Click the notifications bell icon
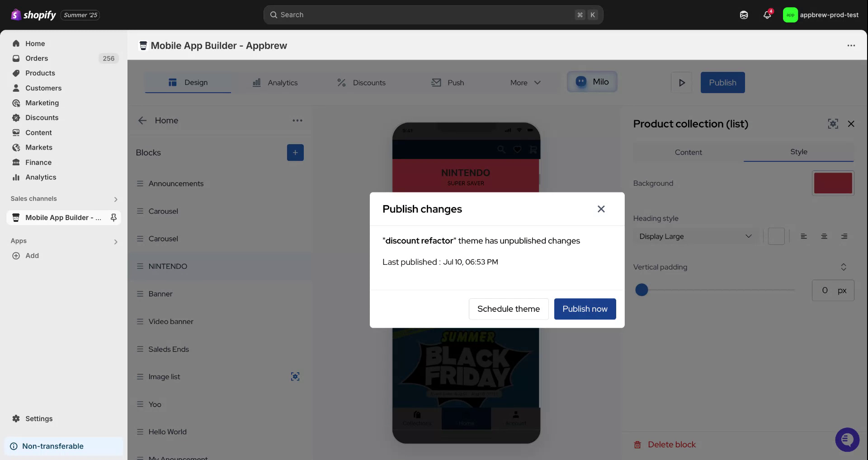The height and width of the screenshot is (460, 868). 767,15
